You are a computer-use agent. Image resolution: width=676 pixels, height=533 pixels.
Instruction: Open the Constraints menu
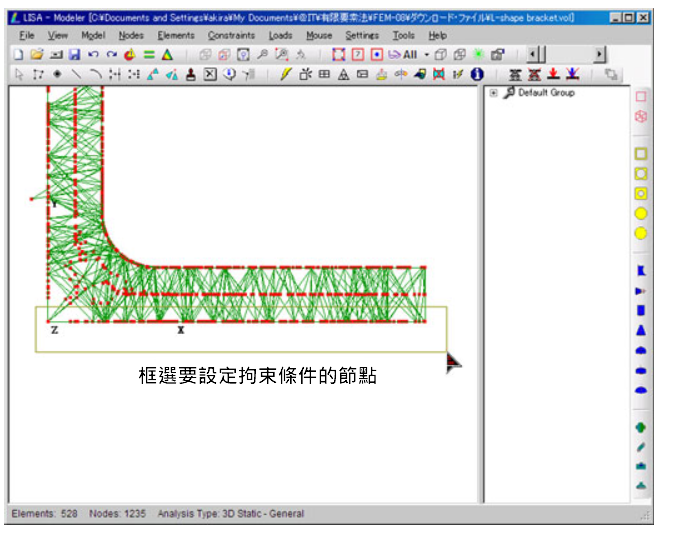pos(232,35)
